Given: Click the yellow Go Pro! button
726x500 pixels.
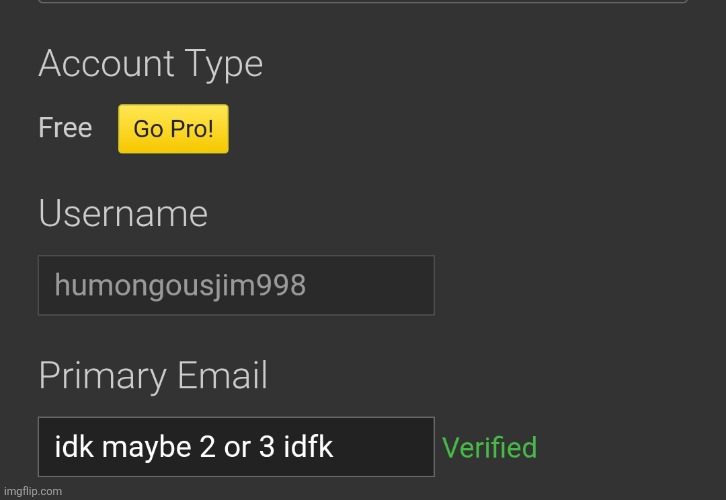Looking at the screenshot, I should click(x=173, y=129).
